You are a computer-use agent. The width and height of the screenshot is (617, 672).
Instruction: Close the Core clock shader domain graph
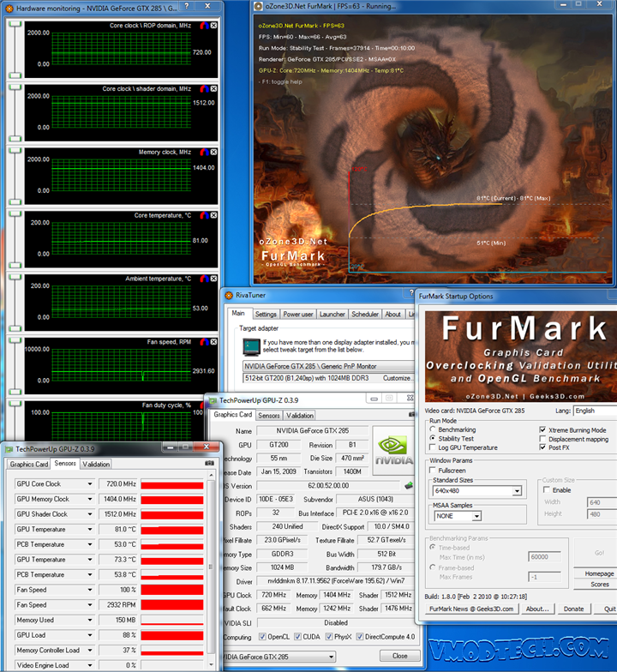click(x=213, y=89)
